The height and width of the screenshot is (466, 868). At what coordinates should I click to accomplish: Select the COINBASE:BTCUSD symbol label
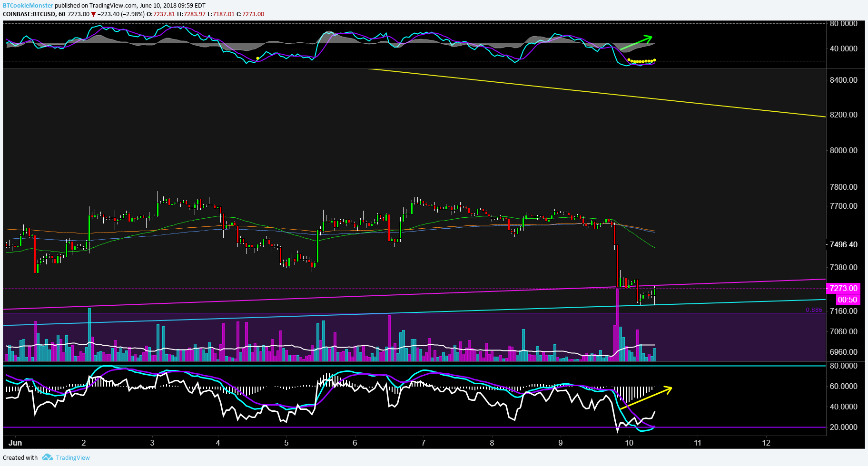pos(29,14)
